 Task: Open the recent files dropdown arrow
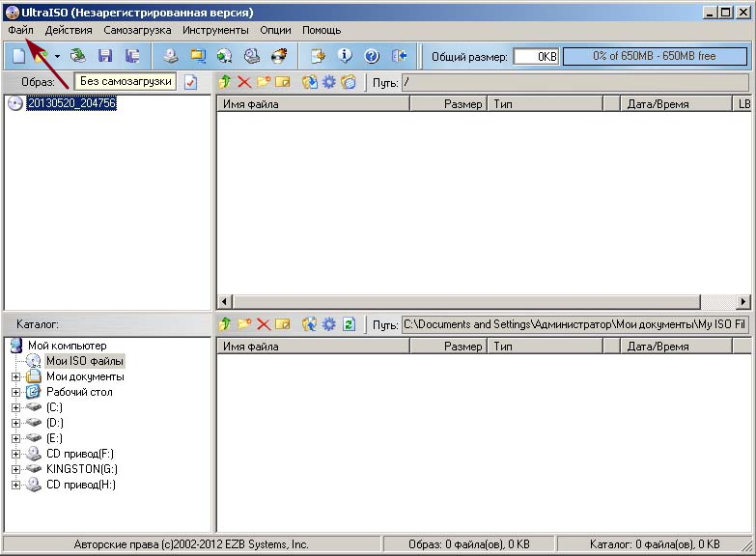(x=57, y=56)
